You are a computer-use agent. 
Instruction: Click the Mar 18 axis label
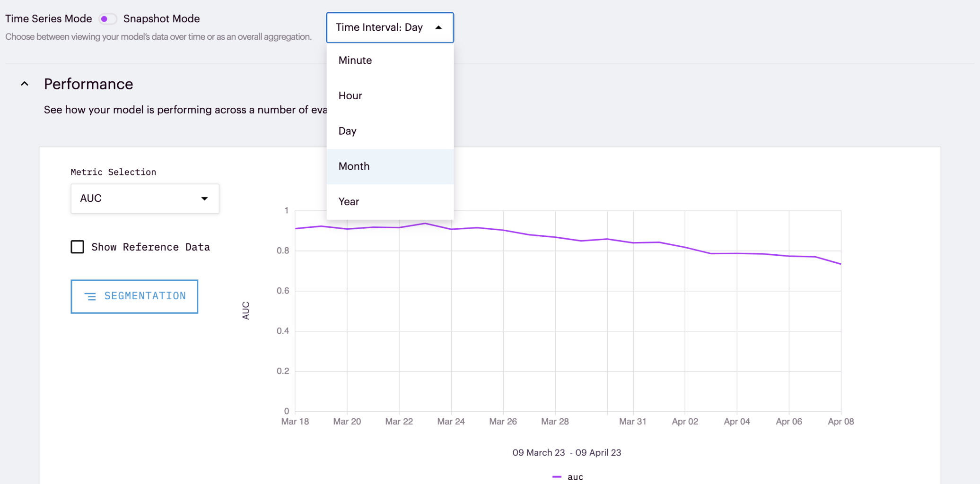[295, 422]
